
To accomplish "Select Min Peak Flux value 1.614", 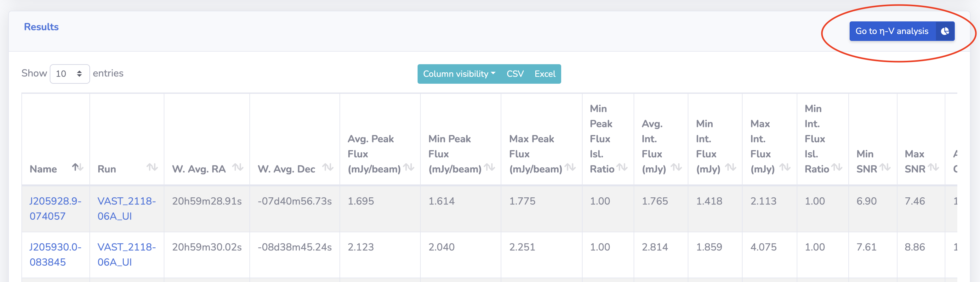I will (441, 201).
